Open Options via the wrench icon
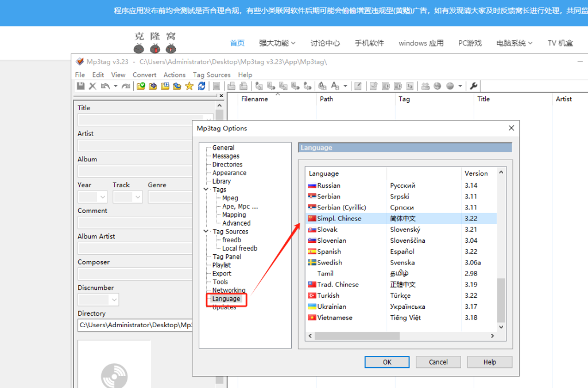This screenshot has width=588, height=388. tap(474, 86)
